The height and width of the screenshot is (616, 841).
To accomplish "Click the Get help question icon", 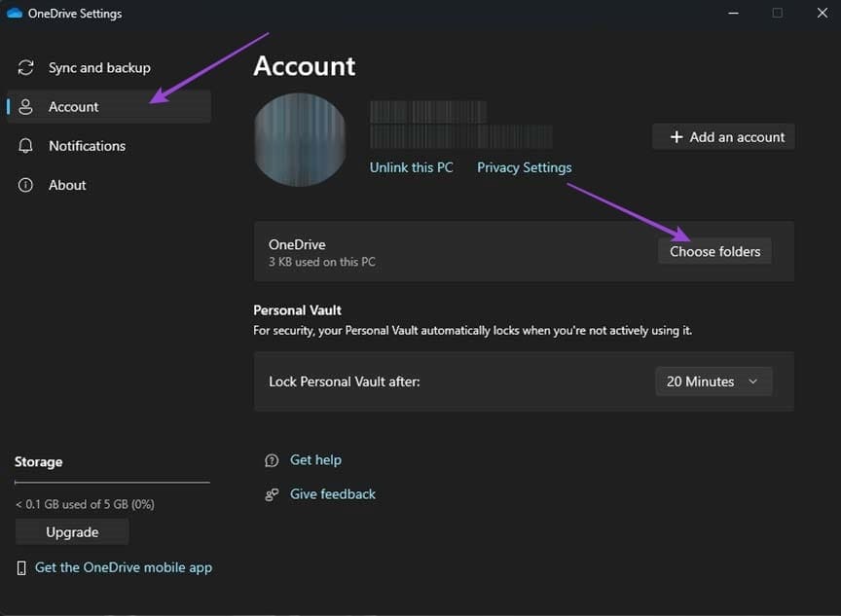I will (272, 460).
